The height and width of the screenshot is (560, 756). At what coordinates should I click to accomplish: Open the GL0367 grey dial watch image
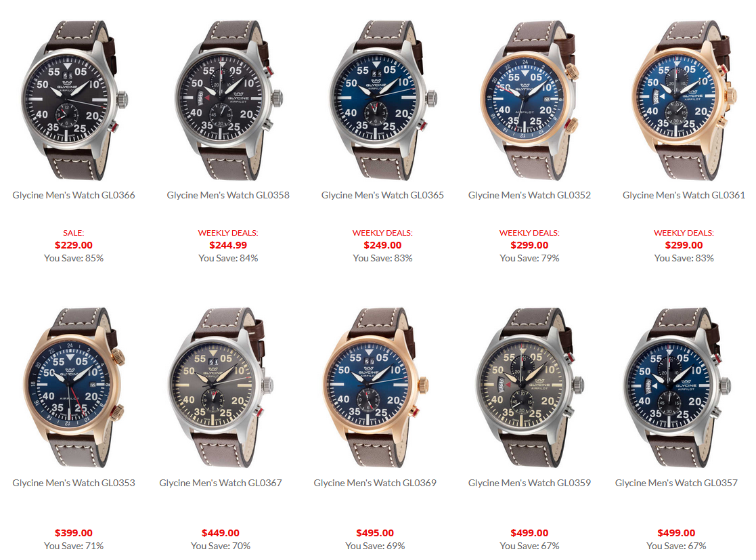point(221,387)
